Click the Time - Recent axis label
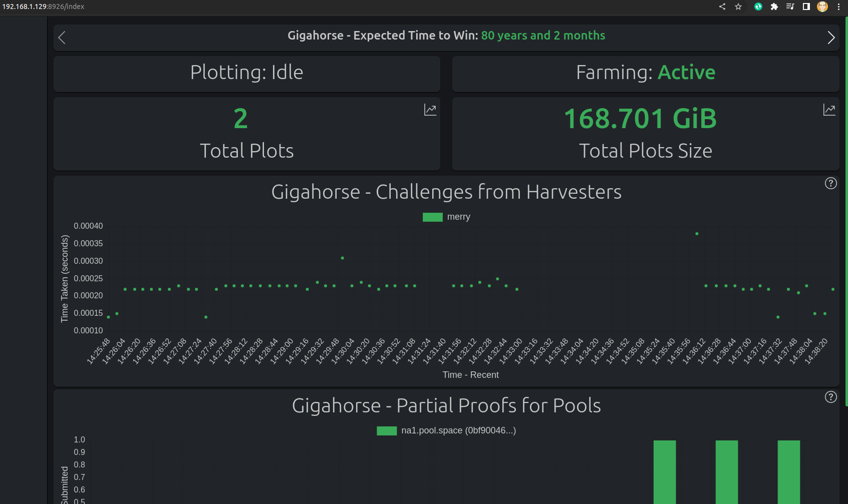Viewport: 848px width, 504px height. (x=470, y=375)
